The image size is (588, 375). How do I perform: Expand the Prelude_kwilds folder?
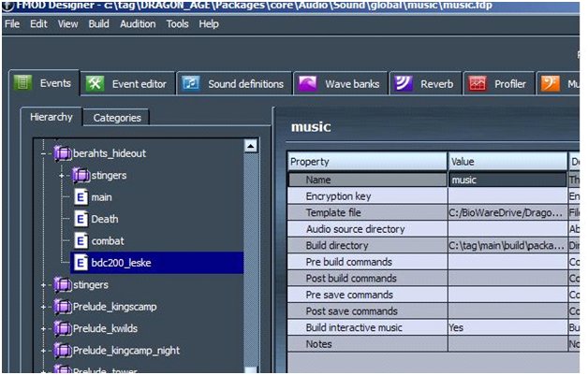pyautogui.click(x=45, y=328)
